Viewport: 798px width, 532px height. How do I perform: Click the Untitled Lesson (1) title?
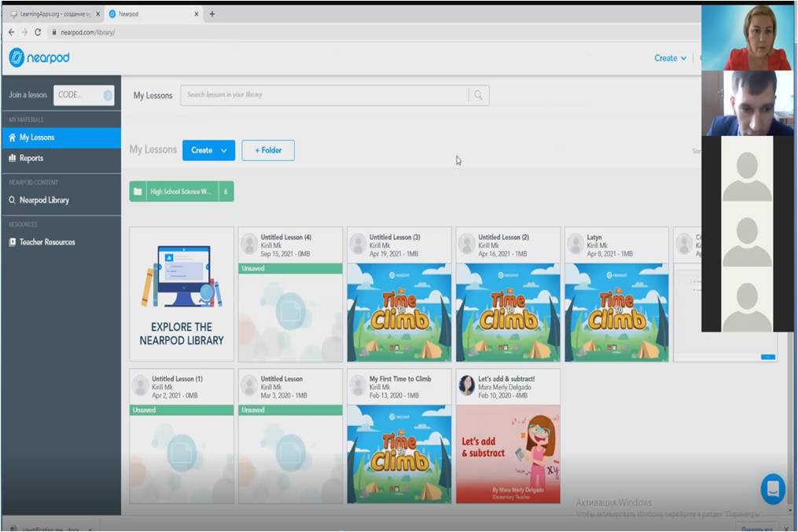[x=177, y=379]
